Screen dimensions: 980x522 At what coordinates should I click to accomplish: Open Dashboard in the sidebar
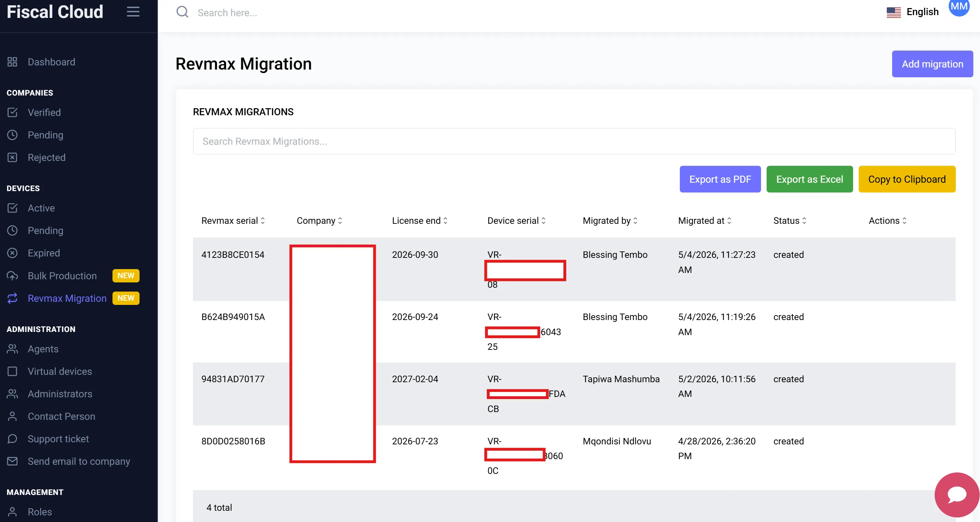51,61
